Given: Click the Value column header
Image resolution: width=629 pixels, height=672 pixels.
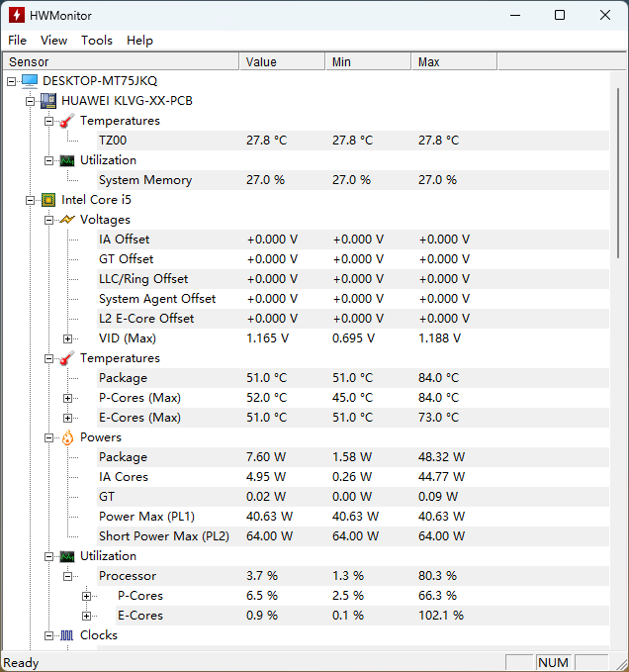Looking at the screenshot, I should pyautogui.click(x=282, y=61).
